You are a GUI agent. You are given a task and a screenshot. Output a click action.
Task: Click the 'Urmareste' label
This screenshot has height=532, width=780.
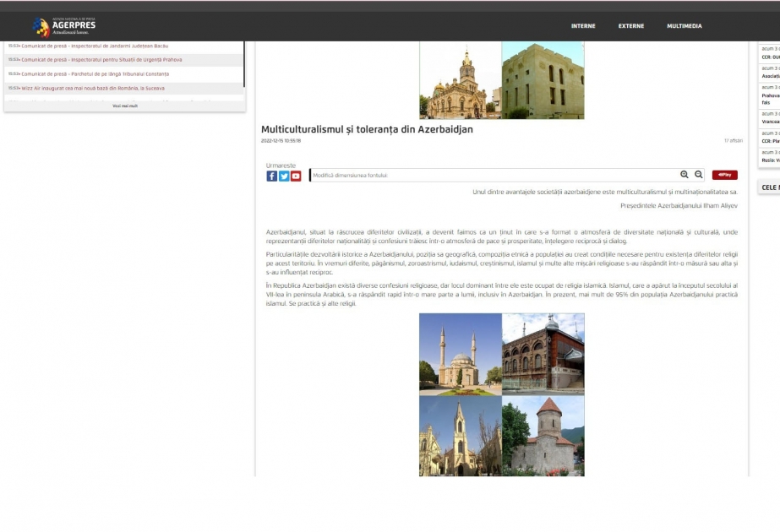pos(281,166)
